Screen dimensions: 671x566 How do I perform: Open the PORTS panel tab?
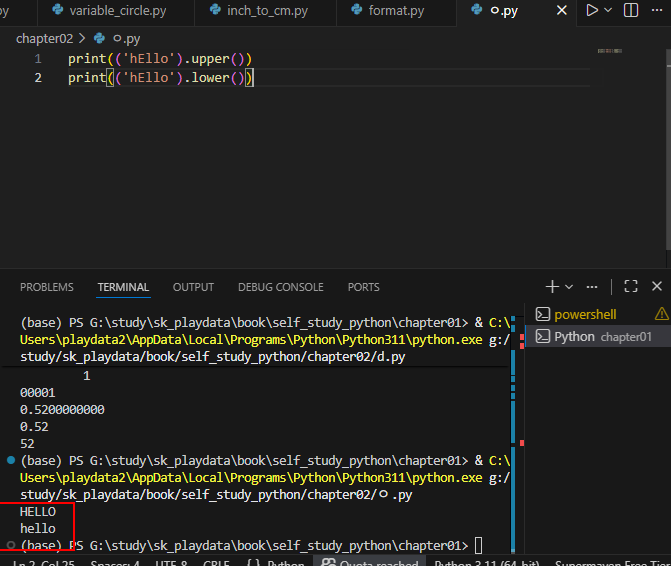(363, 287)
